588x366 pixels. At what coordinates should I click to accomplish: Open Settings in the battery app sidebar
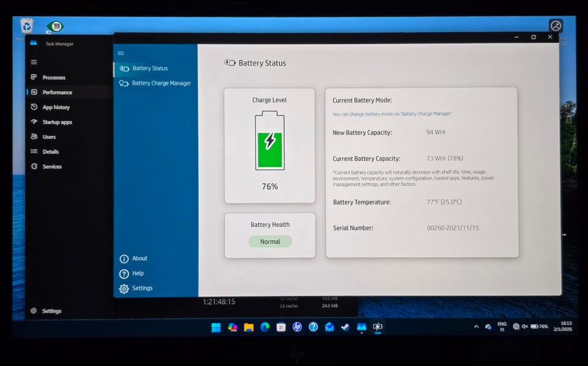coord(136,288)
